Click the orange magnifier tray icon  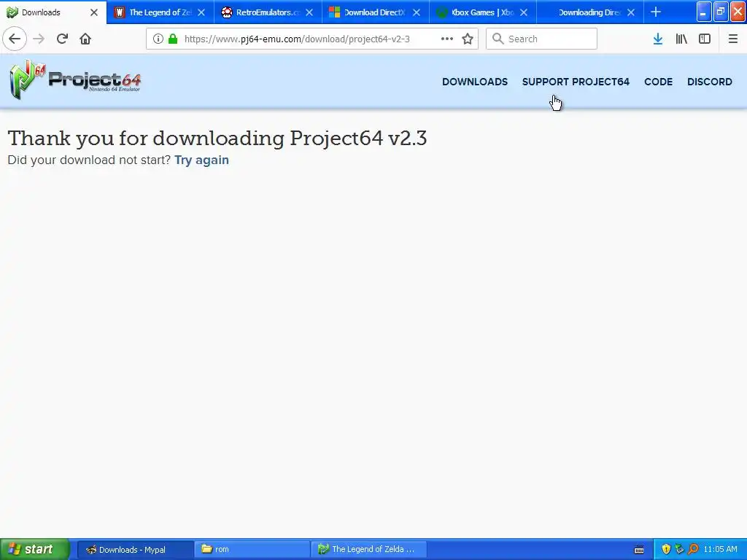tap(693, 549)
